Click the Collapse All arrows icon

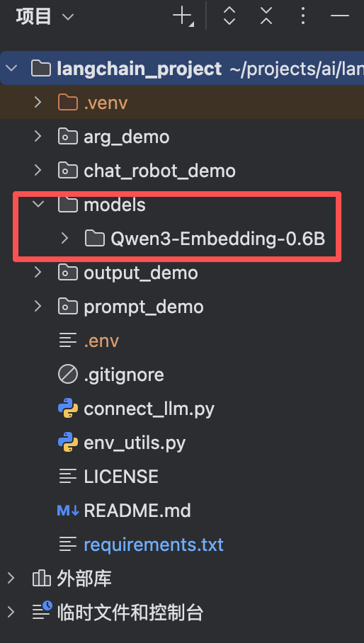[x=266, y=16]
